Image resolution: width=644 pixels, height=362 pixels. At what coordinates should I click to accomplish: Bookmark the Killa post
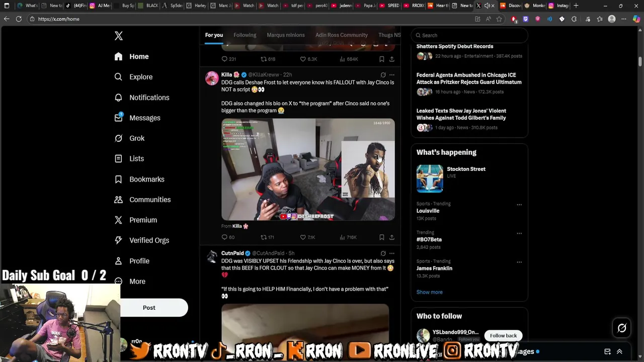pyautogui.click(x=382, y=237)
